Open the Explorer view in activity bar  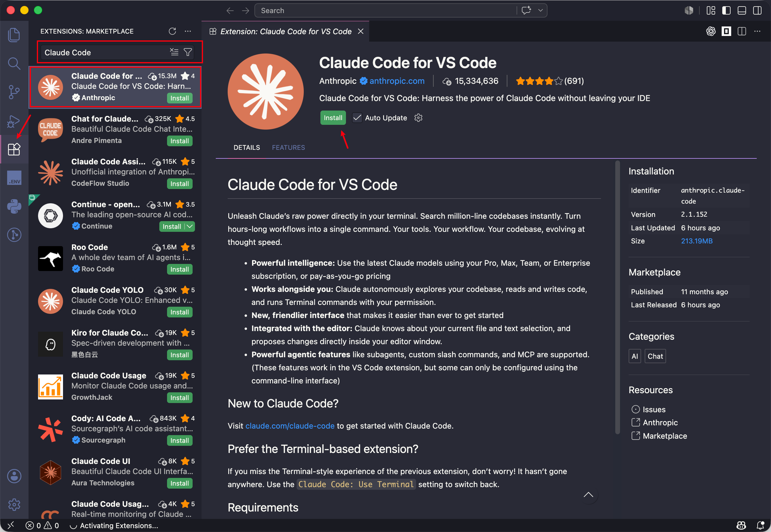click(14, 35)
